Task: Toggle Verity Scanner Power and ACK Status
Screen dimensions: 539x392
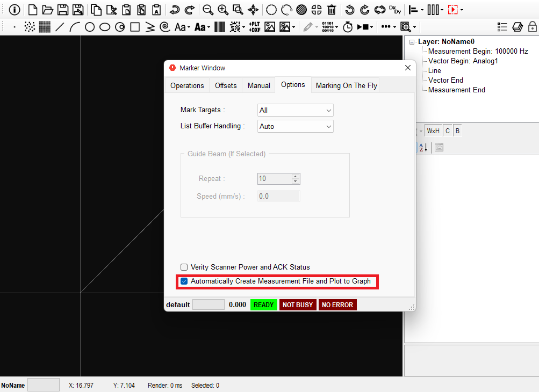Action: click(184, 267)
